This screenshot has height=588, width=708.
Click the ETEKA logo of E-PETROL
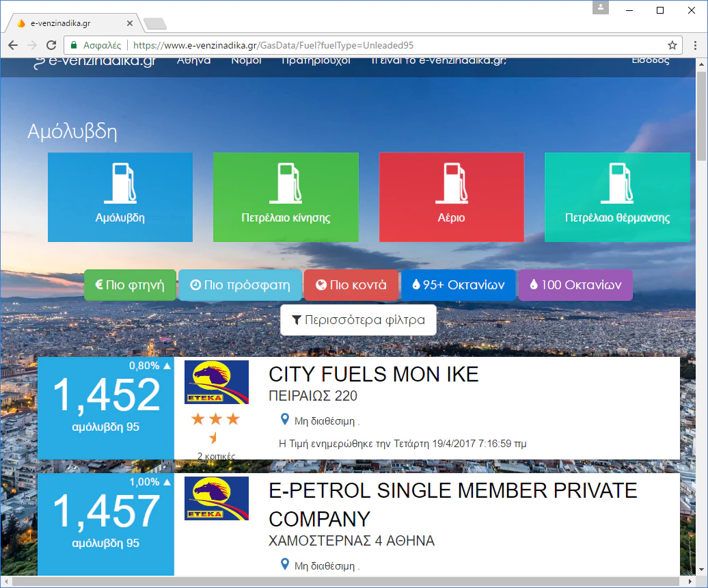tap(217, 498)
